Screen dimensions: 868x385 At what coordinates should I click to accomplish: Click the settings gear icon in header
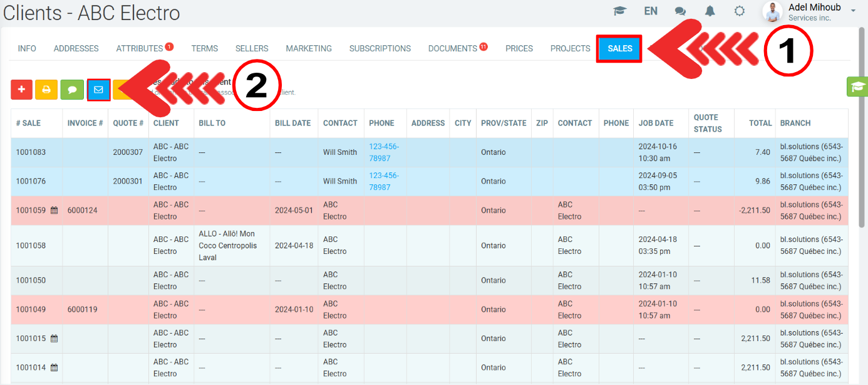tap(740, 11)
